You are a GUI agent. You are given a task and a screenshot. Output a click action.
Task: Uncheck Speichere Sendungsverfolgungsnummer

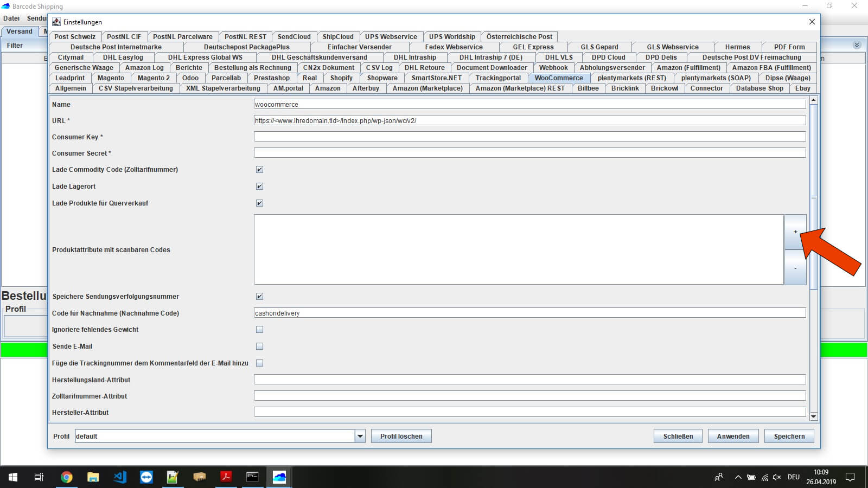[259, 297]
